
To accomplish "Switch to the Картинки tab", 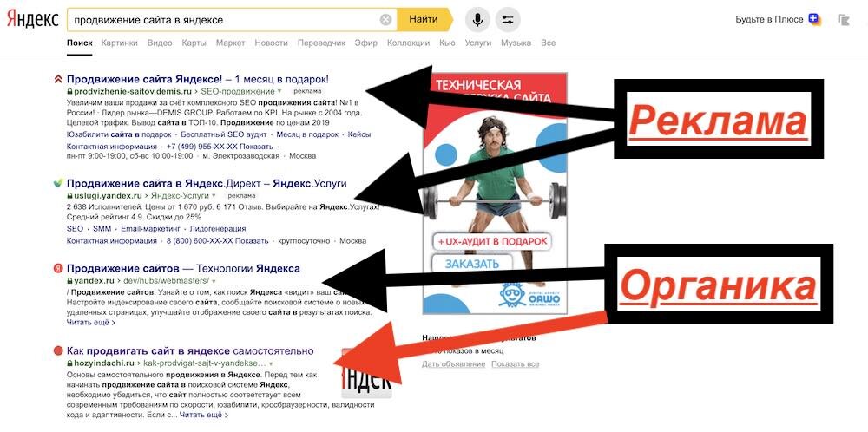I will tap(120, 43).
